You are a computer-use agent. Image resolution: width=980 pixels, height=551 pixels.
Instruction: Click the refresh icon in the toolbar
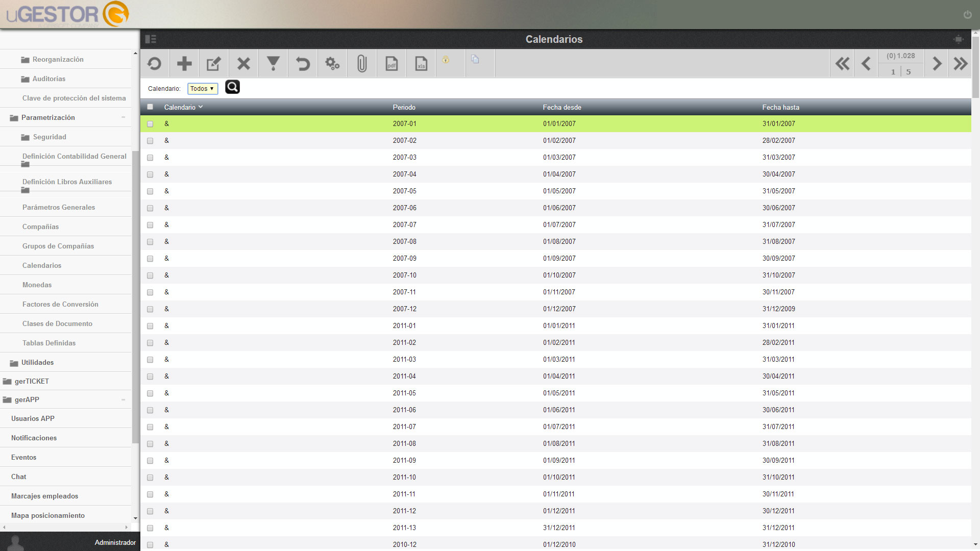coord(154,64)
